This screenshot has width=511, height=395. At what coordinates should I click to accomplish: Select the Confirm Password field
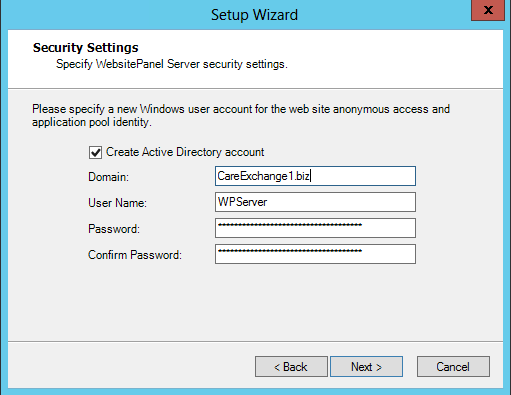point(315,254)
